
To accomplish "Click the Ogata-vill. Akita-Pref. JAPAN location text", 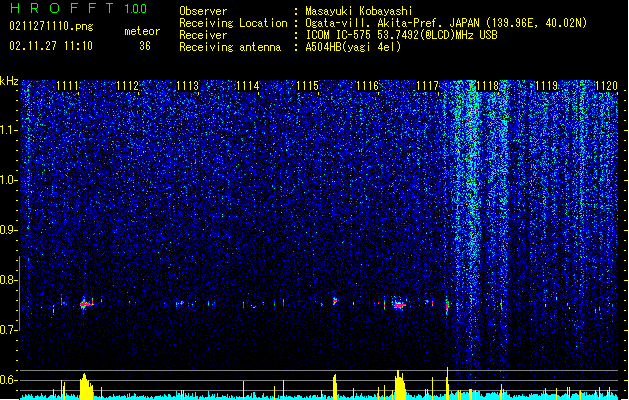I will 446,23.
